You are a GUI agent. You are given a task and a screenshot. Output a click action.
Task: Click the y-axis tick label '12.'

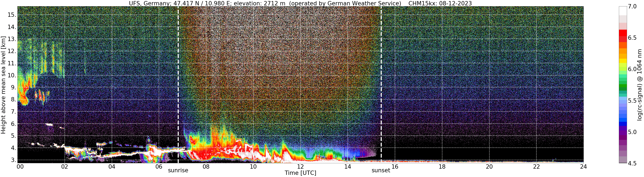(12, 51)
